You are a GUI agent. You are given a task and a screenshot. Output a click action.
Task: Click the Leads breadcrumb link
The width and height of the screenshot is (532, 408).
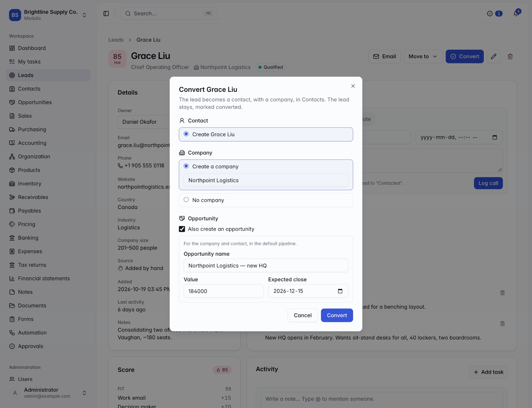tap(116, 40)
